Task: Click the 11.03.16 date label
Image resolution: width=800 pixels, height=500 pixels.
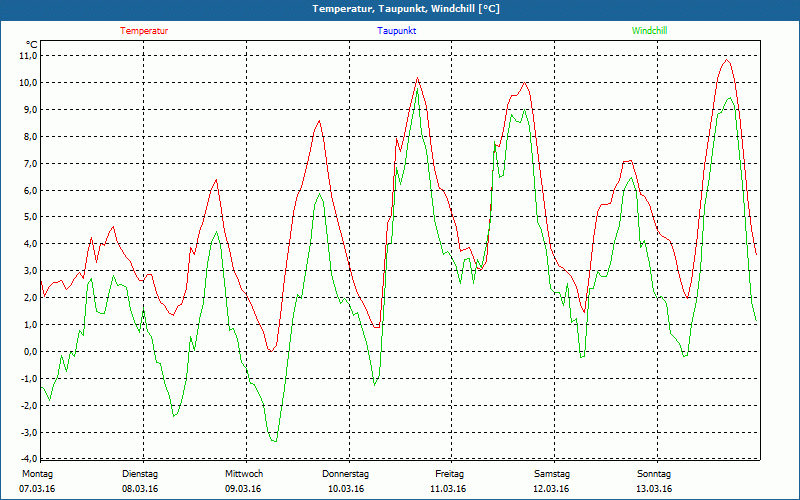Action: 448,489
